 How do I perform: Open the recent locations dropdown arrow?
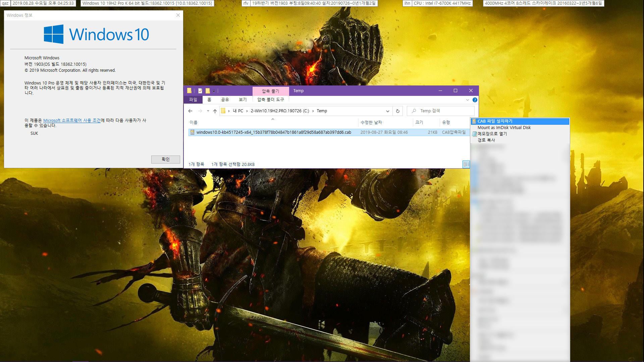[208, 111]
